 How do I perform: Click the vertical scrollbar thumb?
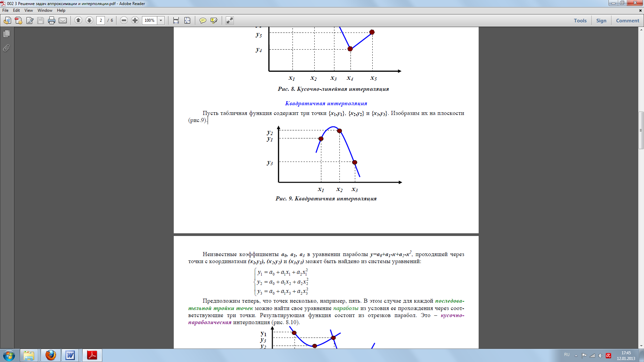(641, 130)
